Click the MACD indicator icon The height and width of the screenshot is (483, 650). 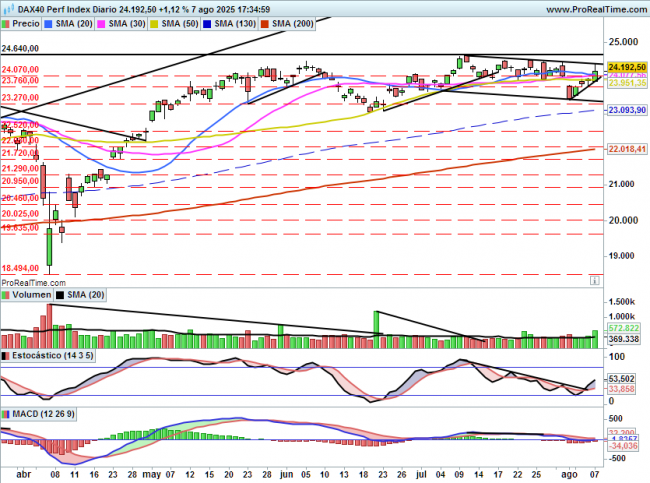[x=6, y=413]
